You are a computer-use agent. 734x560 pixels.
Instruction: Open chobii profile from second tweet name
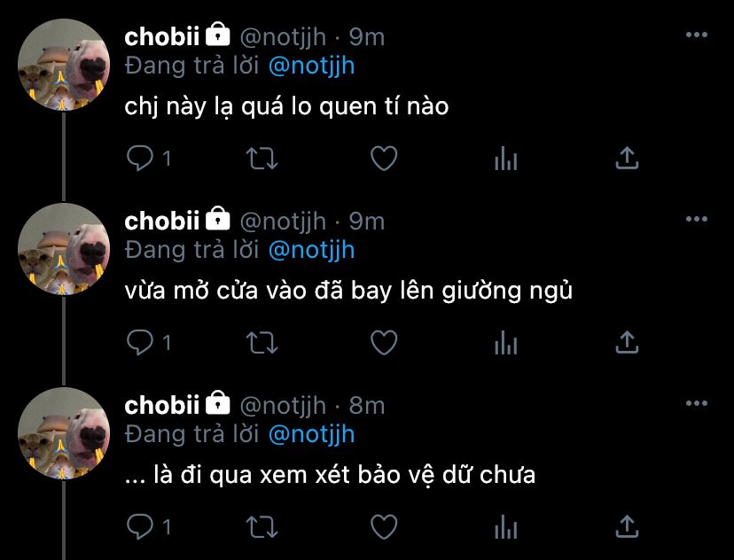[162, 221]
